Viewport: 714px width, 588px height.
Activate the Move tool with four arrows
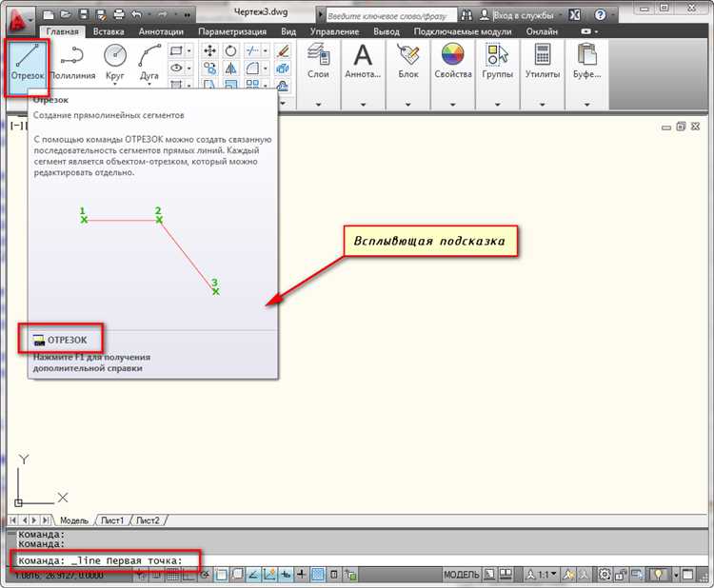(x=210, y=50)
